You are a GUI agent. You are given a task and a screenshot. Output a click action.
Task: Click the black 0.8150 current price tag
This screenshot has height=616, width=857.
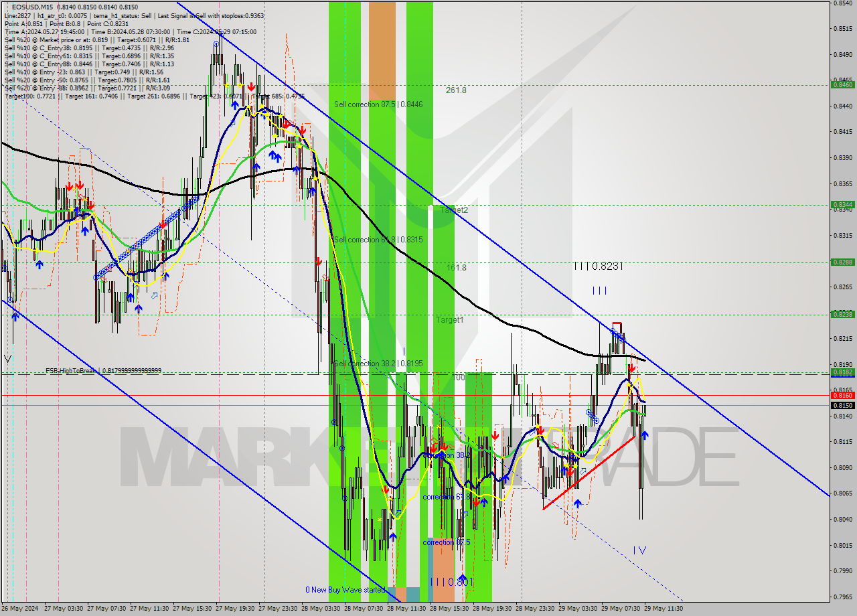point(842,405)
